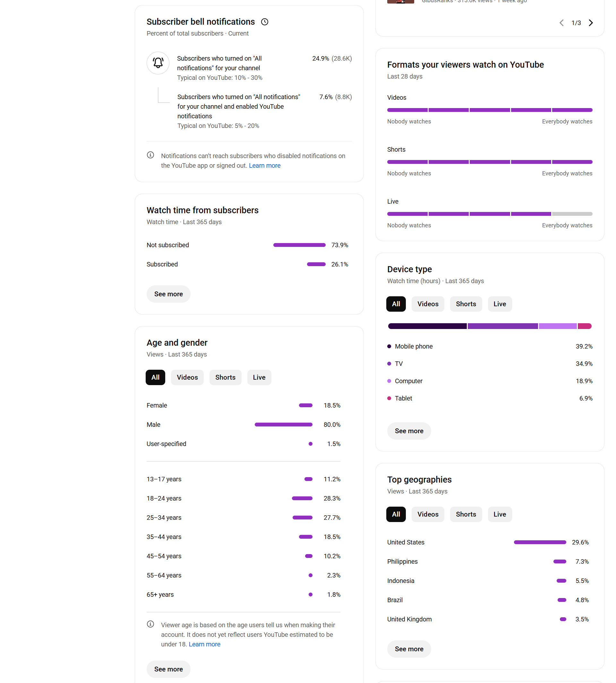Click the info icon beside viewer age note
The width and height of the screenshot is (616, 683).
[x=150, y=624]
